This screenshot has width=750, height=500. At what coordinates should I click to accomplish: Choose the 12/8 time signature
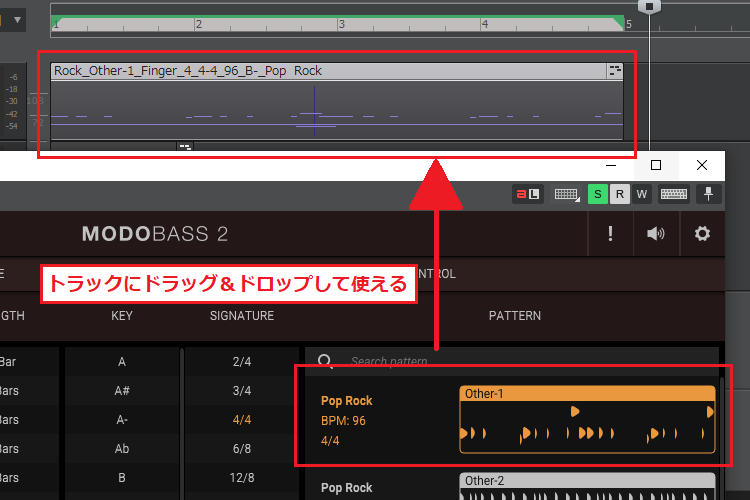tap(242, 478)
